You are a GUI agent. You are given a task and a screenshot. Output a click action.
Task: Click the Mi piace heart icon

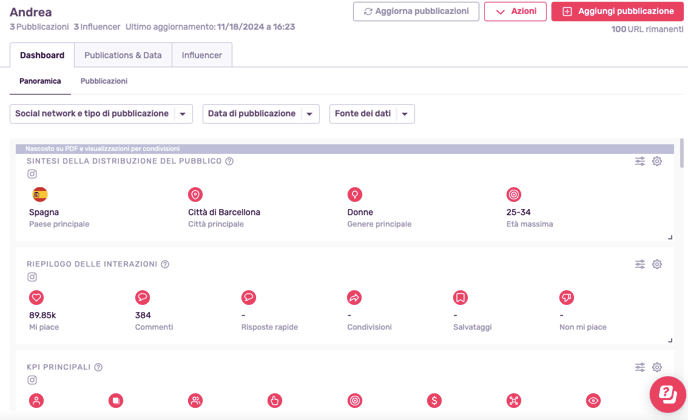click(x=36, y=298)
